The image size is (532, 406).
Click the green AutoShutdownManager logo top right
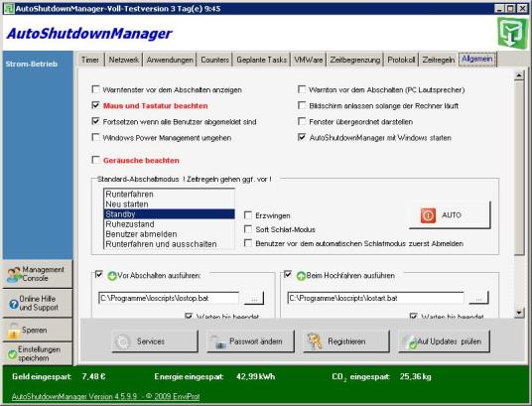512,33
